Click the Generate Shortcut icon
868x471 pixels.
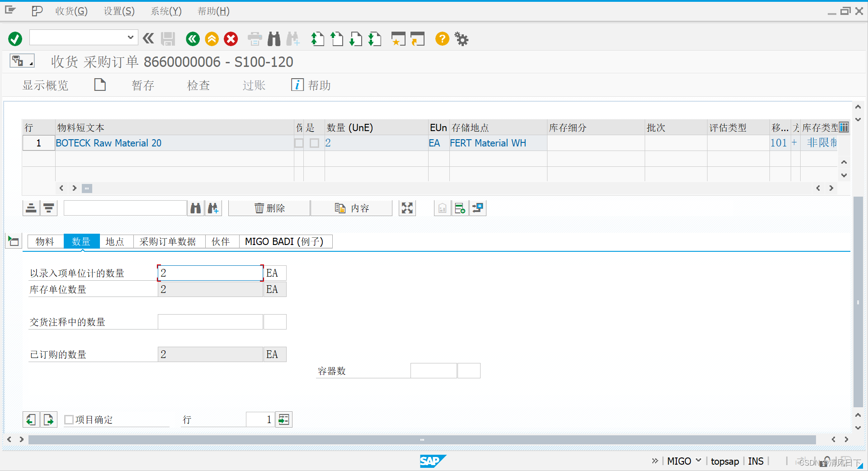[417, 39]
